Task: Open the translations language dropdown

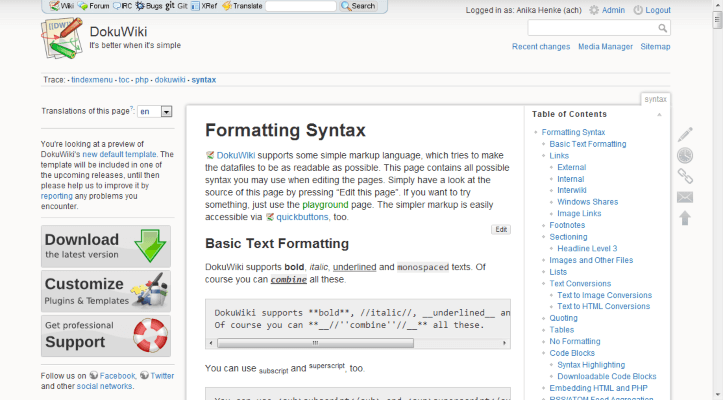Action: coord(155,111)
